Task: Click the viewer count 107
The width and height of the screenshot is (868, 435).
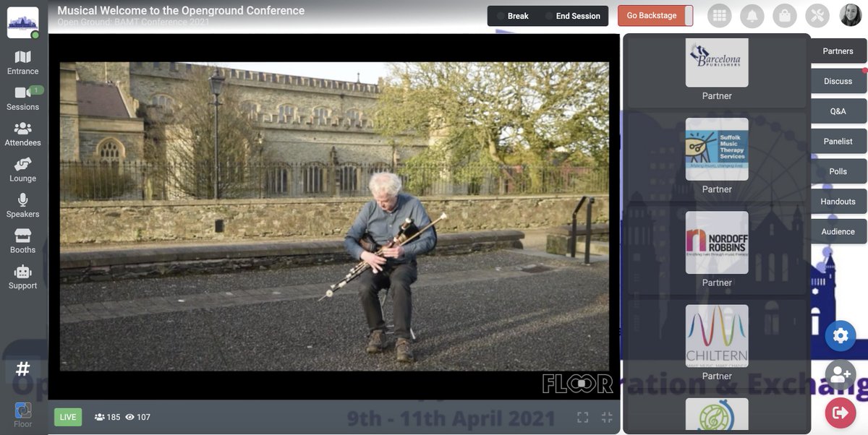Action: (138, 417)
